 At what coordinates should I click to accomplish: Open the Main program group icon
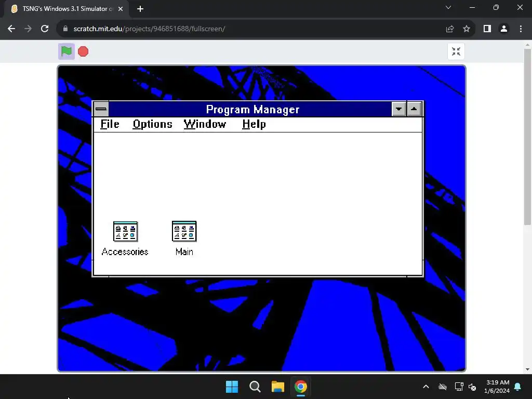tap(184, 231)
